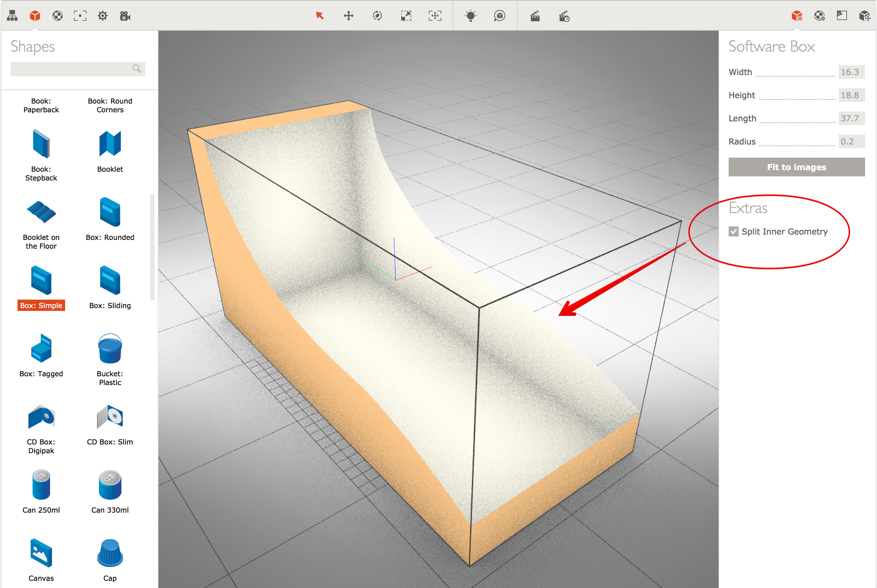Click the Book: Paperback label
Viewport: 877px width, 588px height.
[41, 105]
